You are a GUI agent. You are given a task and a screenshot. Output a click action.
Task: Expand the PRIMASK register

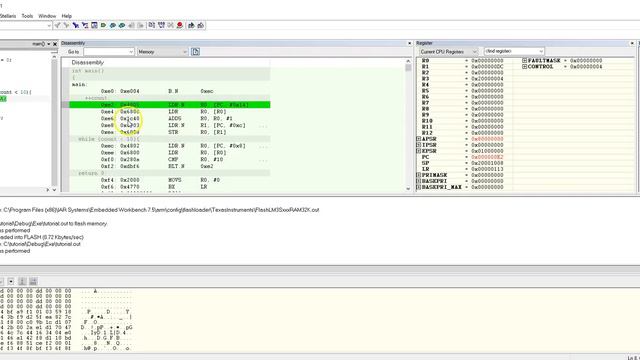tap(418, 175)
